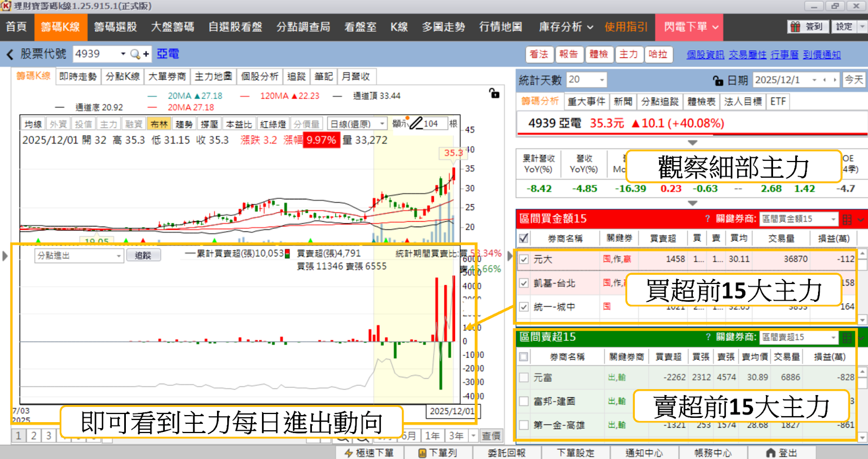Screen dimensions: 868x459
Task: Open the 日線(還原) period dropdown
Action: tap(382, 124)
